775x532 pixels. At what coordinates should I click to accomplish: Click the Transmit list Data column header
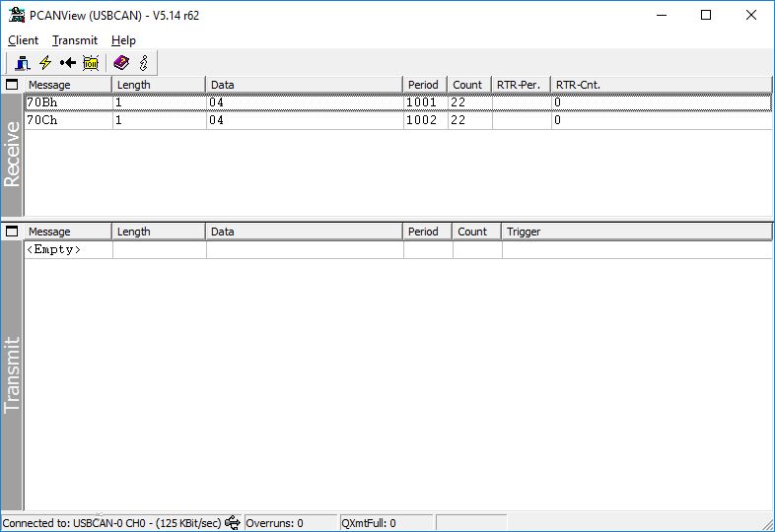tap(305, 232)
